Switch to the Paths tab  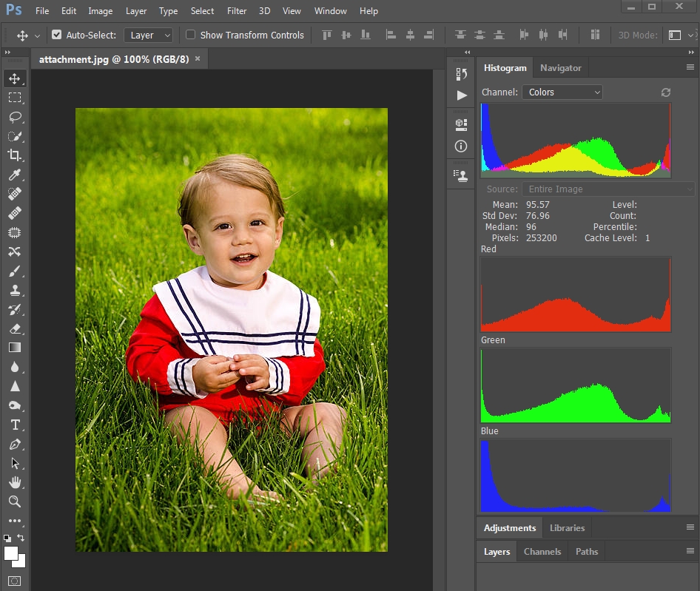point(587,552)
